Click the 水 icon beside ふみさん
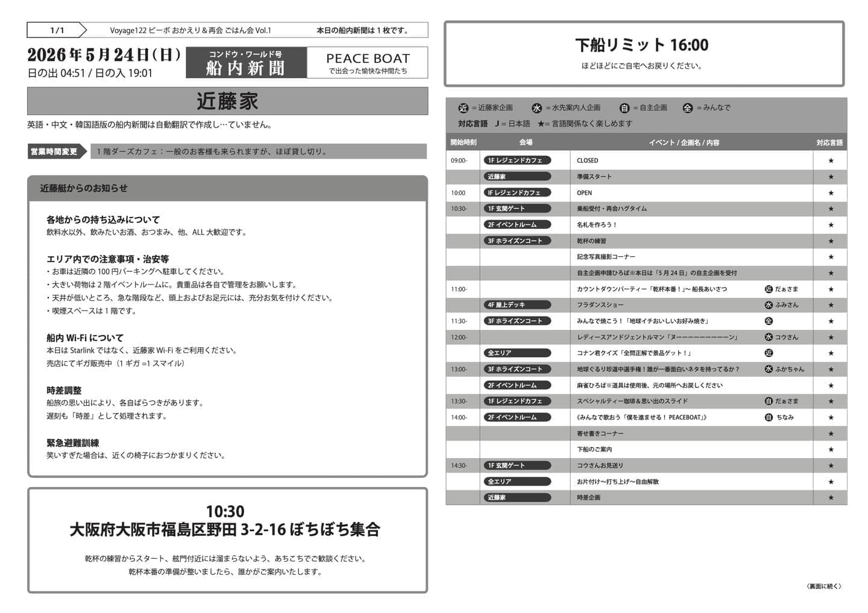 pyautogui.click(x=769, y=305)
